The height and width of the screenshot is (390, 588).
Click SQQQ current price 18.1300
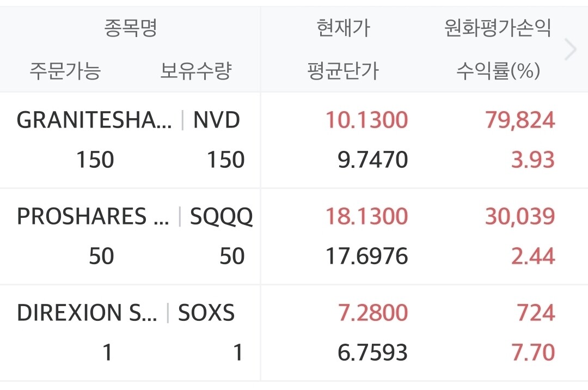(367, 216)
